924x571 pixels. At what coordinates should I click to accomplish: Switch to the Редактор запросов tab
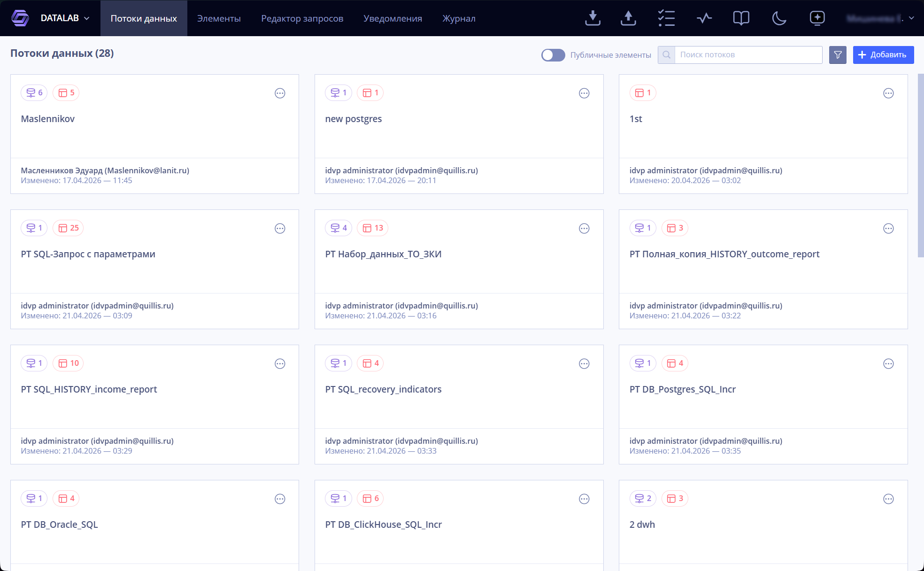[x=302, y=18]
